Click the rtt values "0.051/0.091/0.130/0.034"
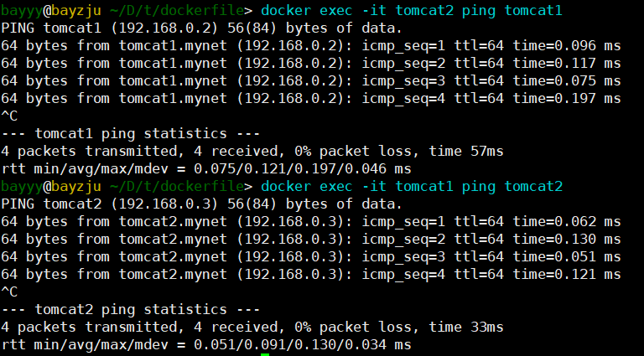This screenshot has width=644, height=356. [289, 344]
